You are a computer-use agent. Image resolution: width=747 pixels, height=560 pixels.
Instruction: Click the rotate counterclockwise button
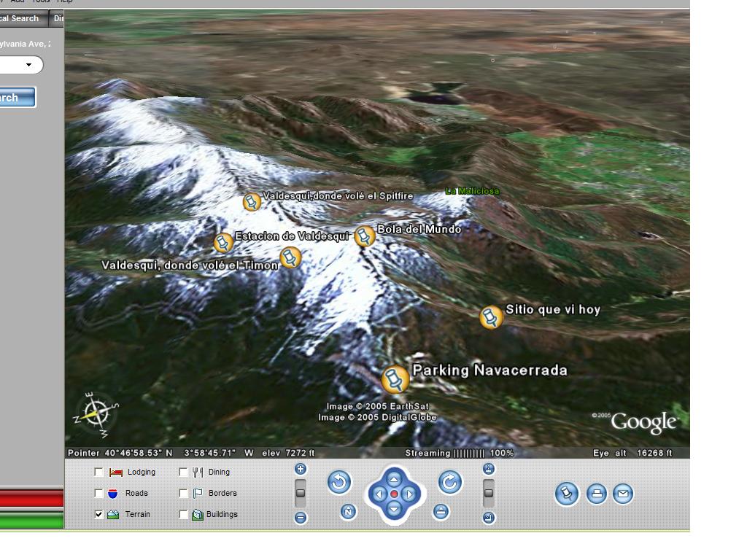pos(339,482)
